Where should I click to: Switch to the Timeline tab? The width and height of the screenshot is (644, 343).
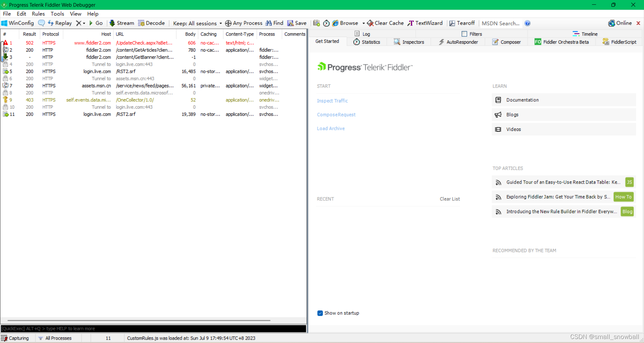click(x=585, y=34)
